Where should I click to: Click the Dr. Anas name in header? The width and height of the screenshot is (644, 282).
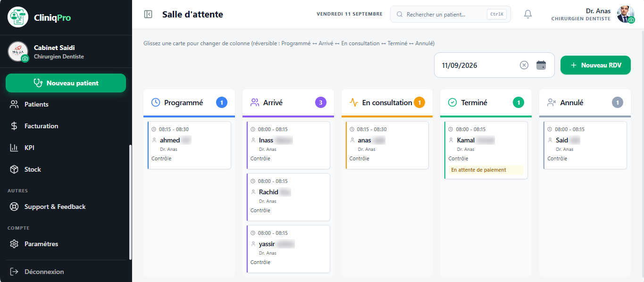pyautogui.click(x=598, y=11)
